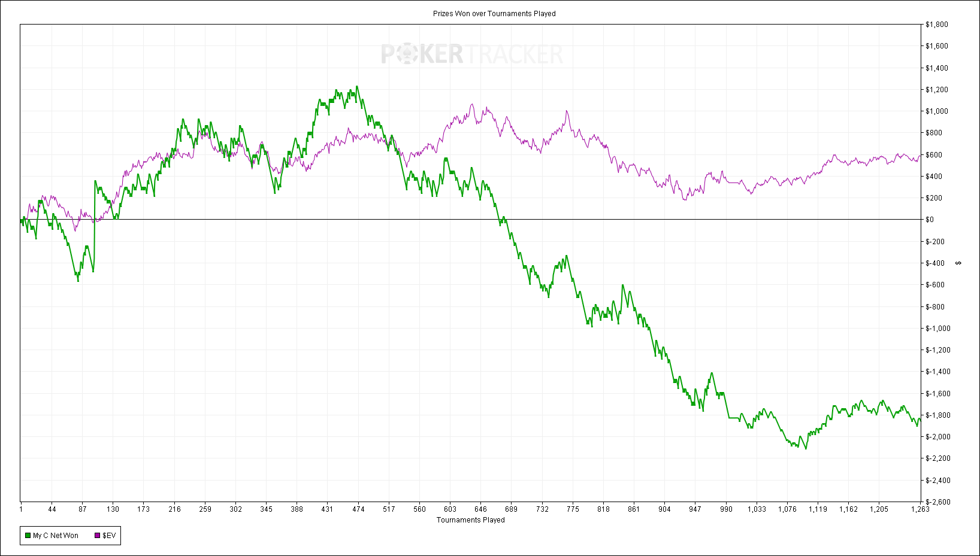Click the x-axis tick label 560
Viewport: 980px width, 556px height.
[420, 509]
